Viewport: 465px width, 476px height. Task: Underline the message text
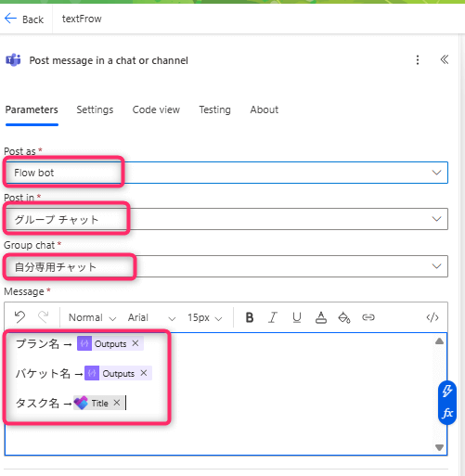297,317
